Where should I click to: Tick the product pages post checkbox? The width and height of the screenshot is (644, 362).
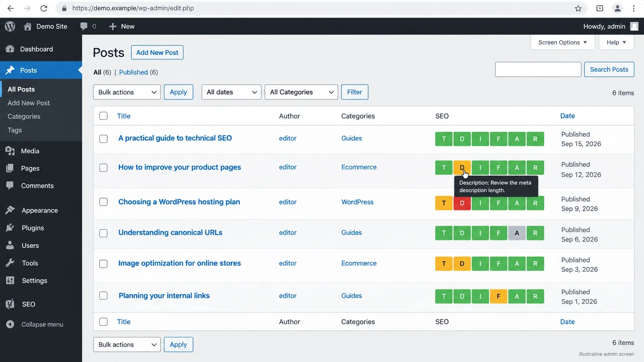[x=103, y=168]
